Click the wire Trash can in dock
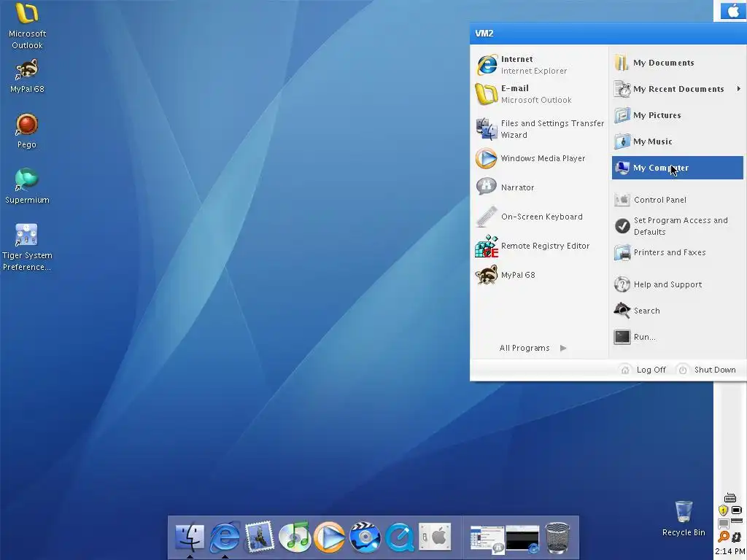 [557, 538]
